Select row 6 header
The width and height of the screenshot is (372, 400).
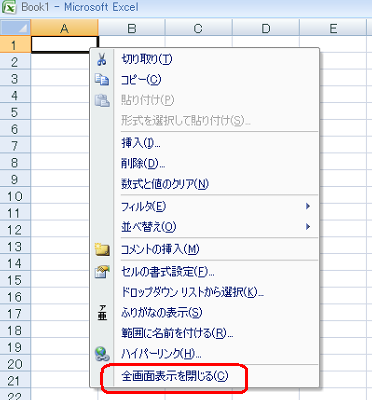point(15,129)
